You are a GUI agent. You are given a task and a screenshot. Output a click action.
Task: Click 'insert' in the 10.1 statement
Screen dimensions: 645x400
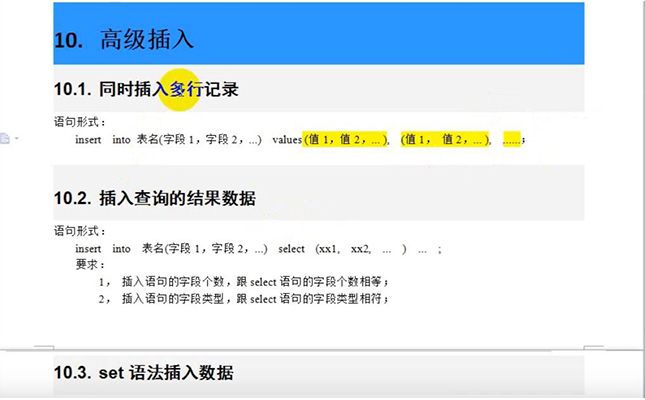(88, 140)
